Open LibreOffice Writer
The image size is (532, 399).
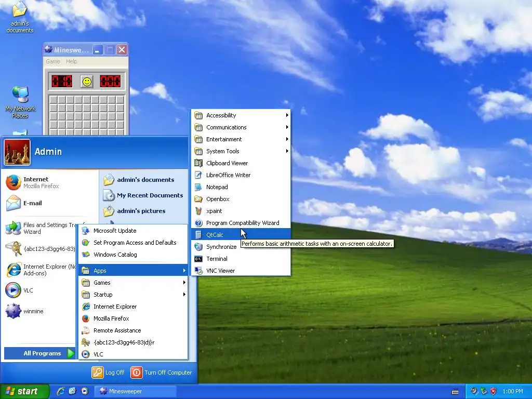click(x=241, y=175)
